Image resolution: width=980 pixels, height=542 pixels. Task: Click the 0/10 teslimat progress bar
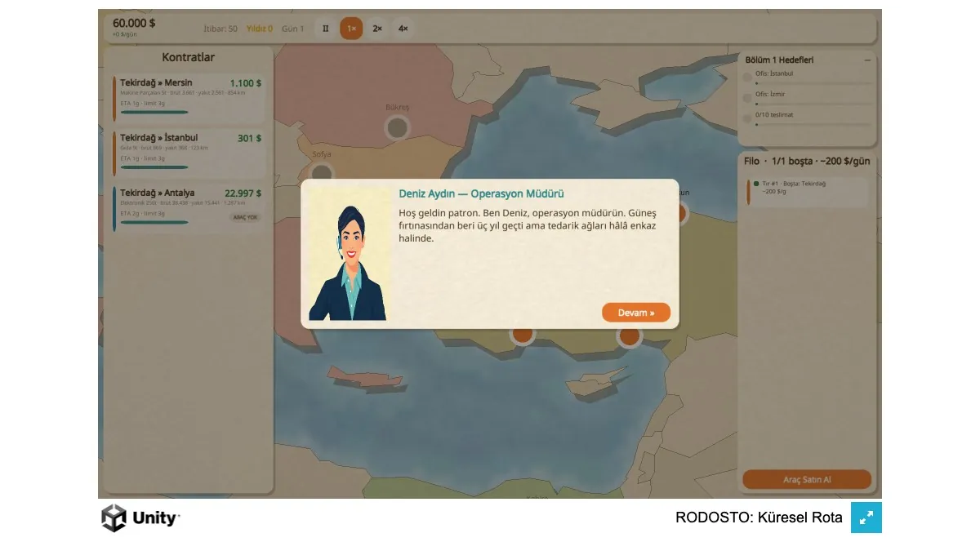(813, 124)
